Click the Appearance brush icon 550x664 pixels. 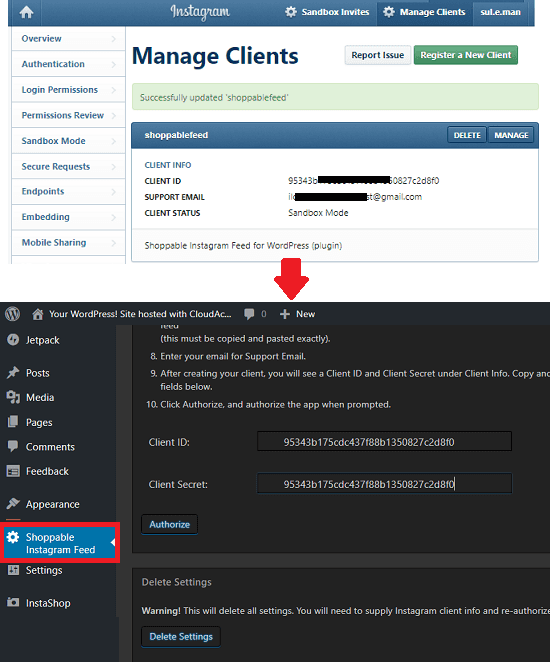[13, 504]
